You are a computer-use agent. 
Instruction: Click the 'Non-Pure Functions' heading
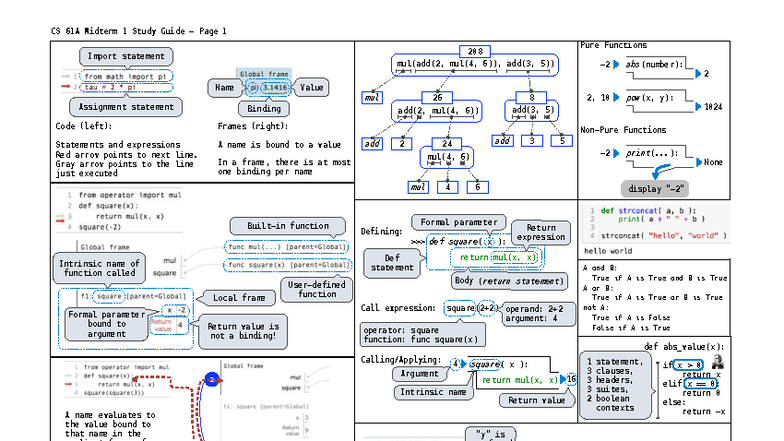[623, 130]
